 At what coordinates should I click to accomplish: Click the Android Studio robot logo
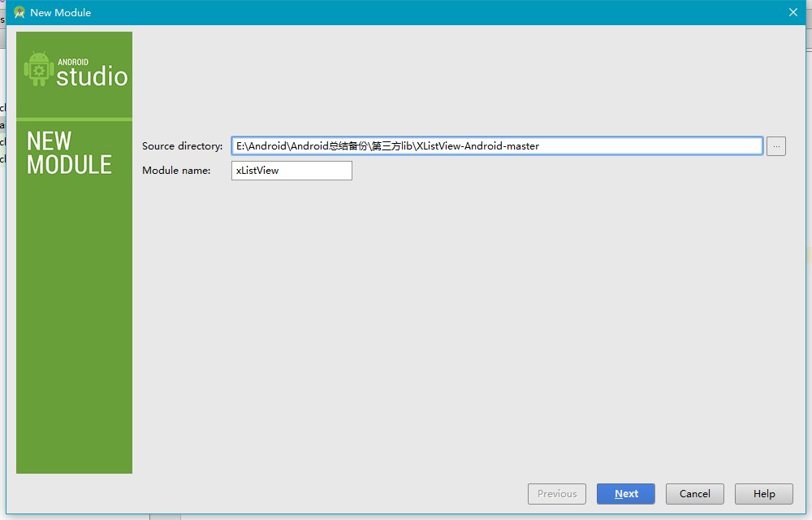click(38, 69)
